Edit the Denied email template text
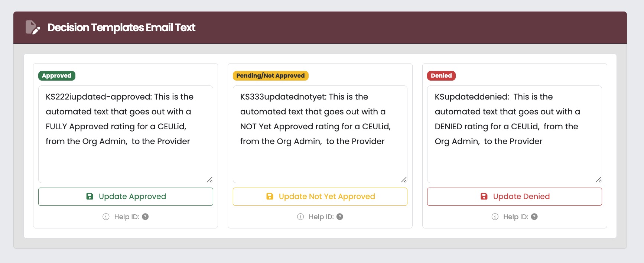644x263 pixels. (514, 134)
